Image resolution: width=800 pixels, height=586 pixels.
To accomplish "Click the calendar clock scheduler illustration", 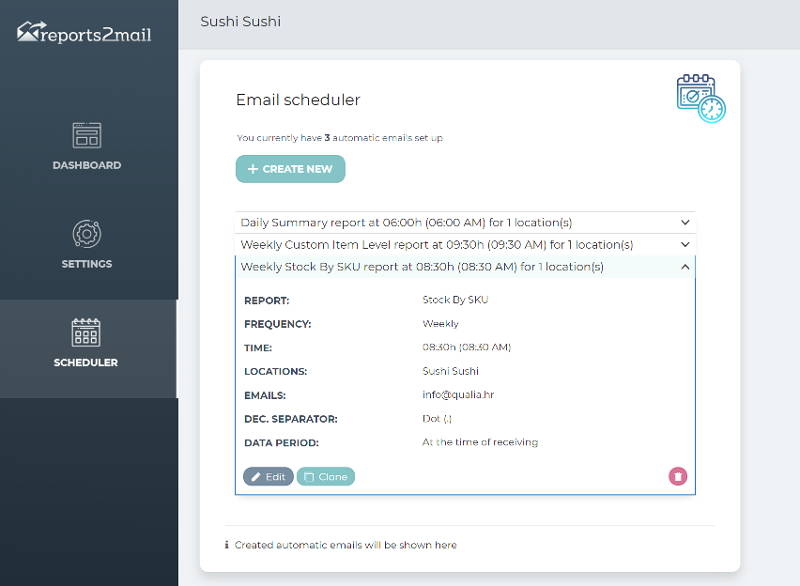I will coord(701,98).
